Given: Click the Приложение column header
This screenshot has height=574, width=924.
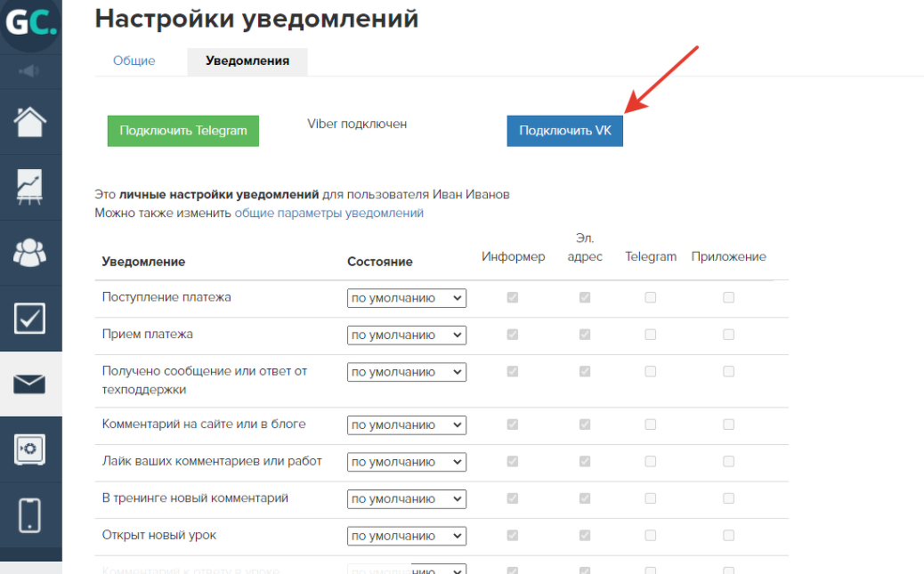Looking at the screenshot, I should pos(729,257).
